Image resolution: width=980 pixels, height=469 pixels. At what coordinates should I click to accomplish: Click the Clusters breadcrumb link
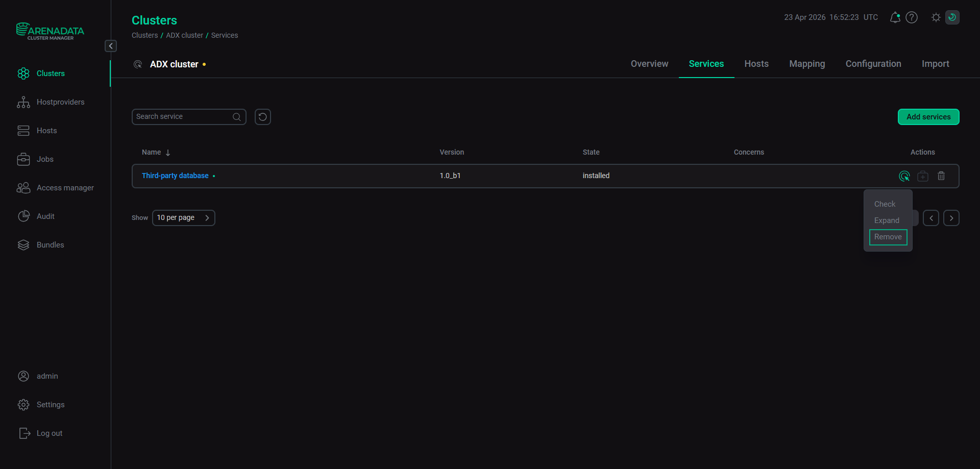coord(145,35)
